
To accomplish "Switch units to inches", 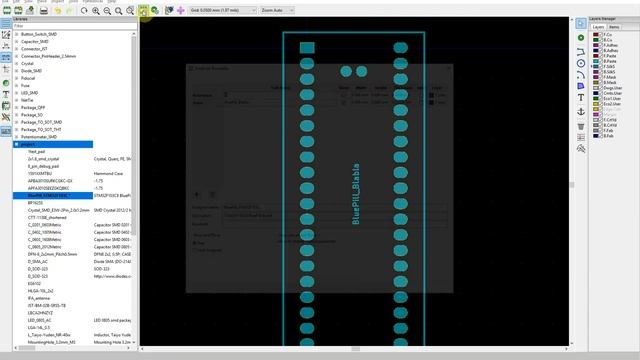I will [6, 46].
